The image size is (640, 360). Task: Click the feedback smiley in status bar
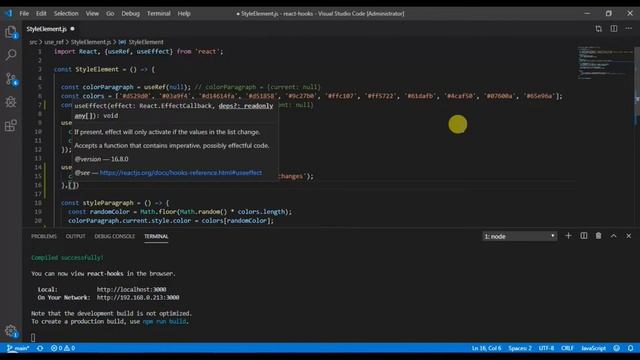617,348
